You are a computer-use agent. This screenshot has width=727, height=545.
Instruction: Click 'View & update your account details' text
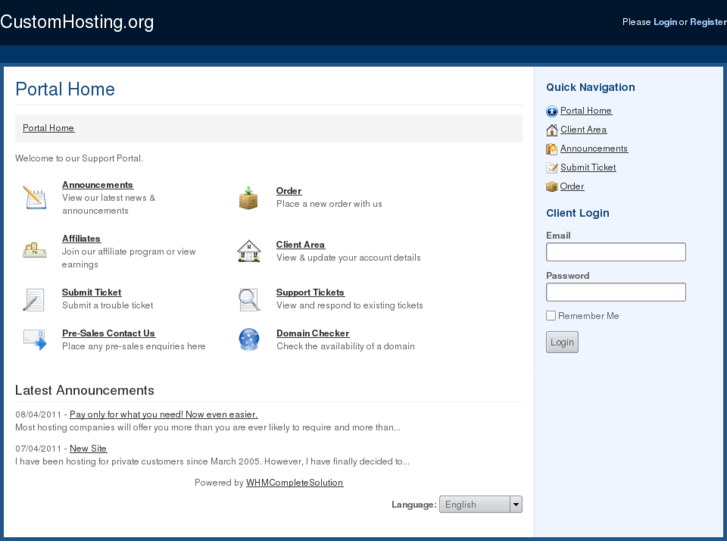349,257
